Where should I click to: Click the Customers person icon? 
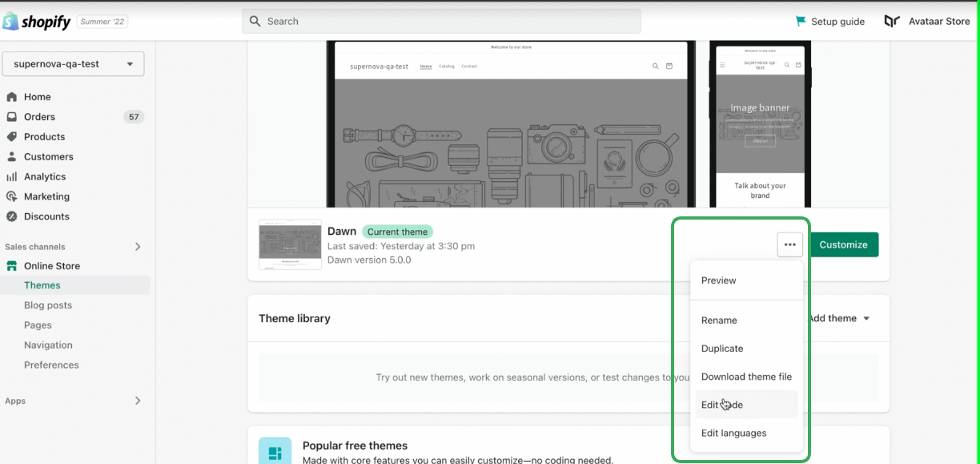point(12,157)
